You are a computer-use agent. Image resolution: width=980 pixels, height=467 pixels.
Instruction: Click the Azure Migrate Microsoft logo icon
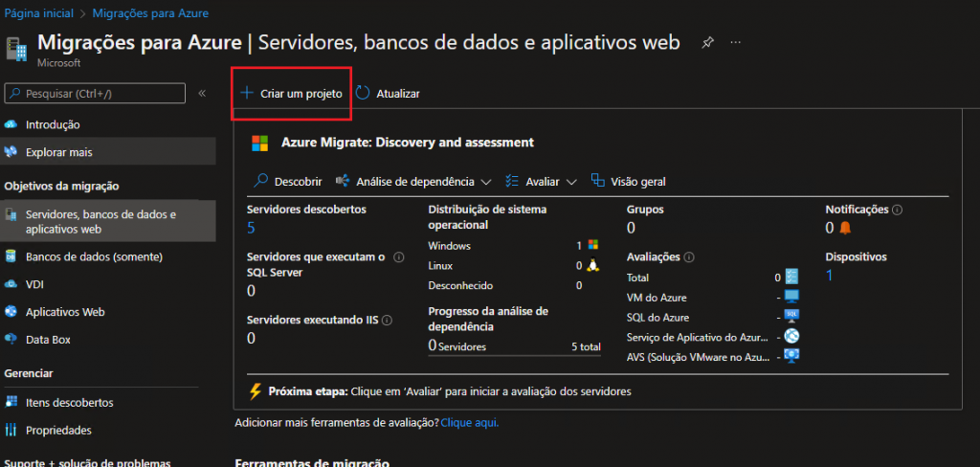pyautogui.click(x=259, y=143)
